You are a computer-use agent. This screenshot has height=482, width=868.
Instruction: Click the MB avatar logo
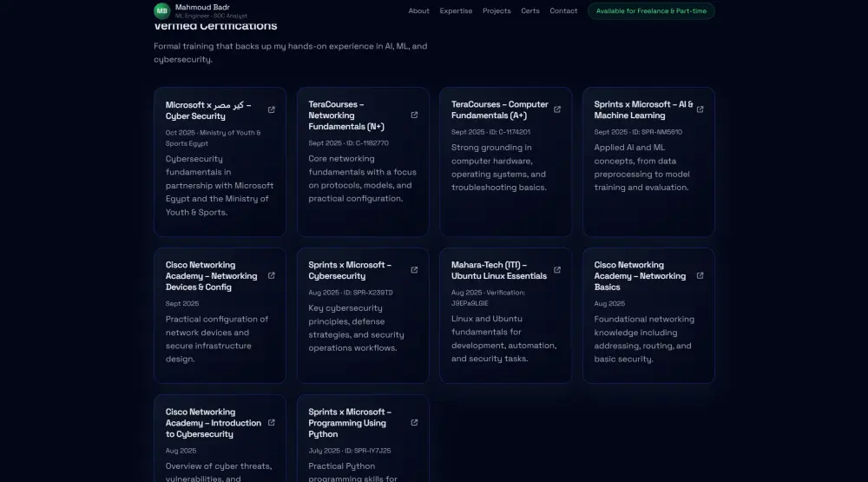(x=161, y=10)
